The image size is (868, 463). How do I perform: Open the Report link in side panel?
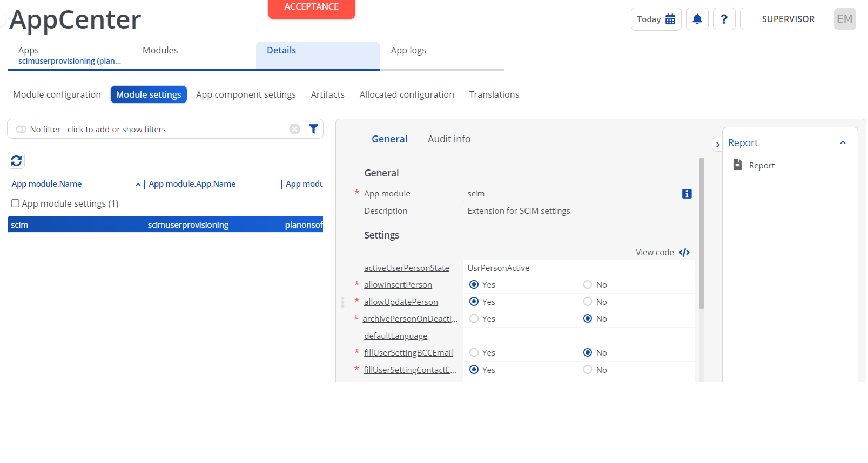[x=762, y=166]
